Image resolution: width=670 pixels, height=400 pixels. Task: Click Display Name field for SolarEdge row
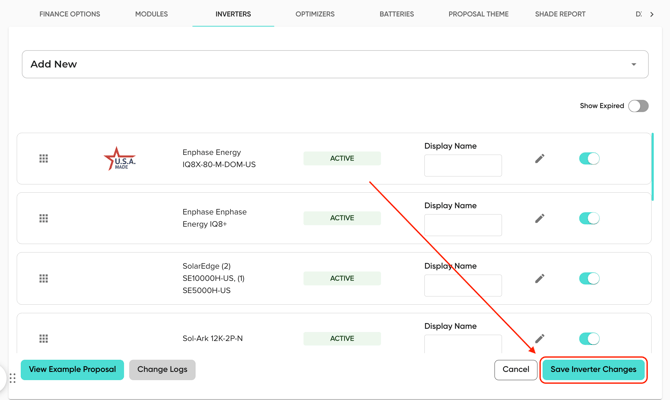463,285
